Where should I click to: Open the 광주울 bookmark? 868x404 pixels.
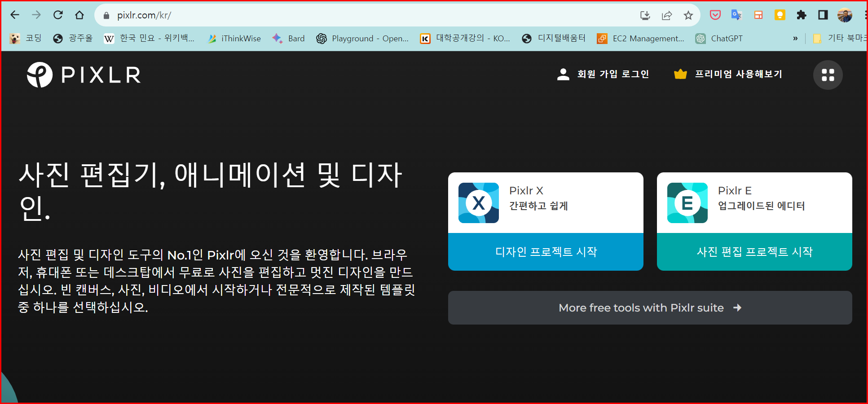click(73, 39)
